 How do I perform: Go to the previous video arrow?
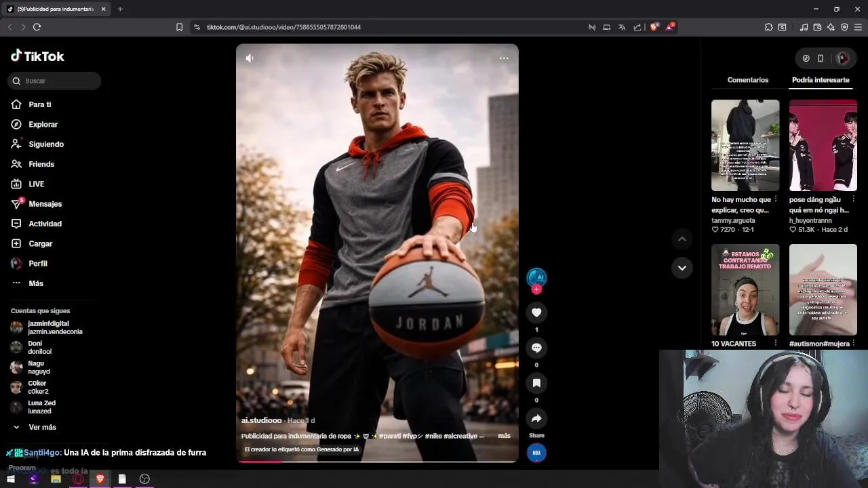pyautogui.click(x=682, y=239)
